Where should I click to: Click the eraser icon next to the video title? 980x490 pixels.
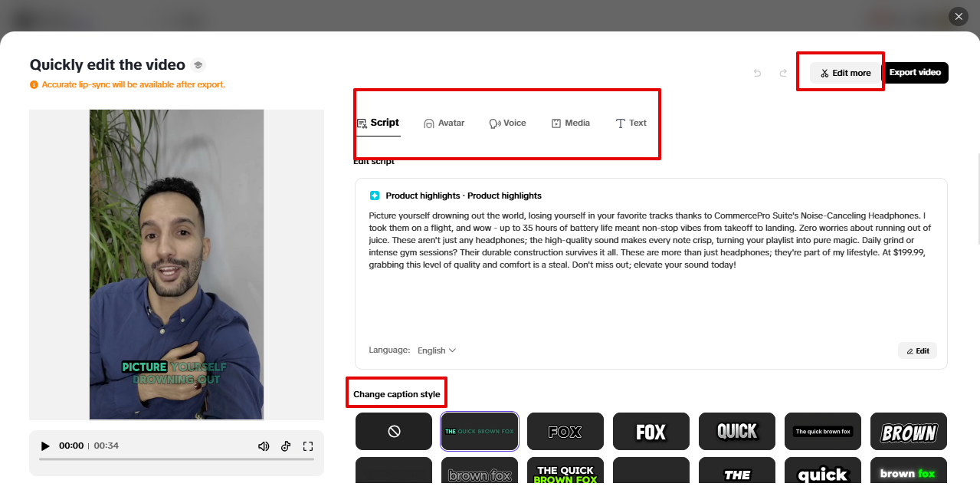198,64
